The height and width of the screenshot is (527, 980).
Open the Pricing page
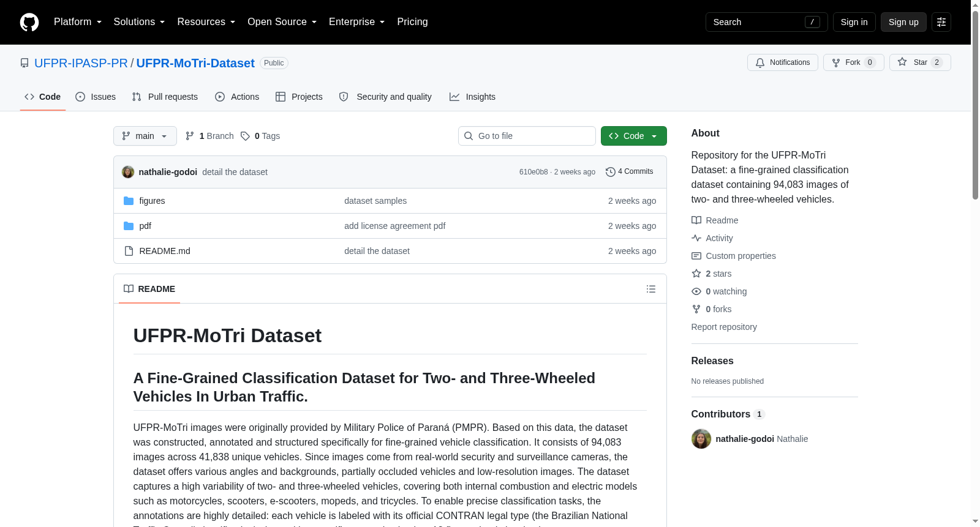pos(412,22)
